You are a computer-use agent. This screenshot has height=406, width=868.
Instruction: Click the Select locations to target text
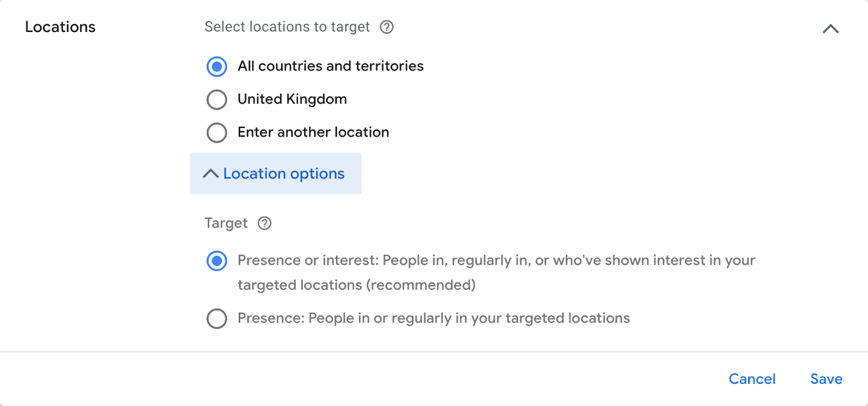point(287,27)
